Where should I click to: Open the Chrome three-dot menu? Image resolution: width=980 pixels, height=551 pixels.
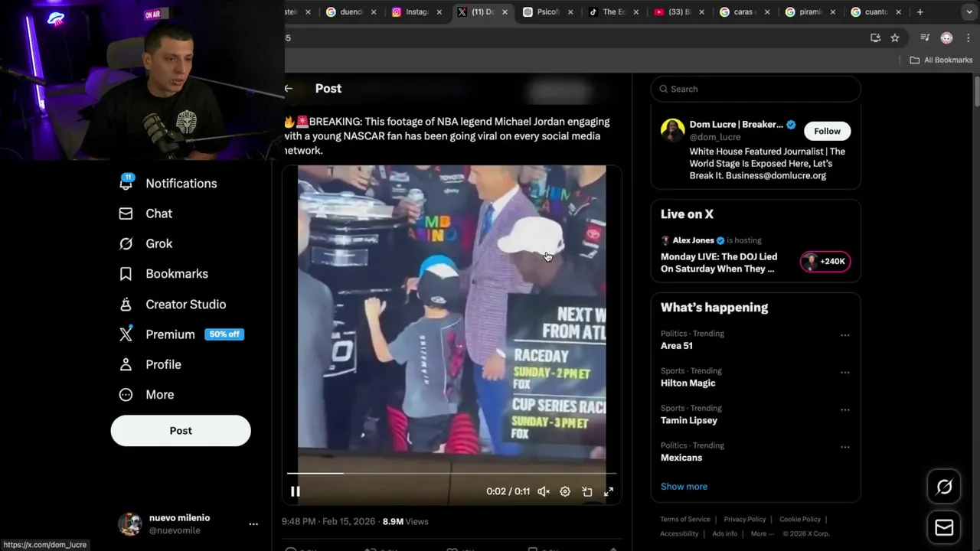point(967,38)
